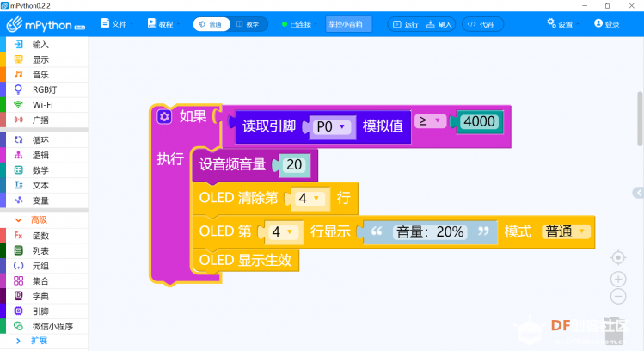Open the 变量 (Variable) block category
The width and height of the screenshot is (644, 351).
point(44,200)
